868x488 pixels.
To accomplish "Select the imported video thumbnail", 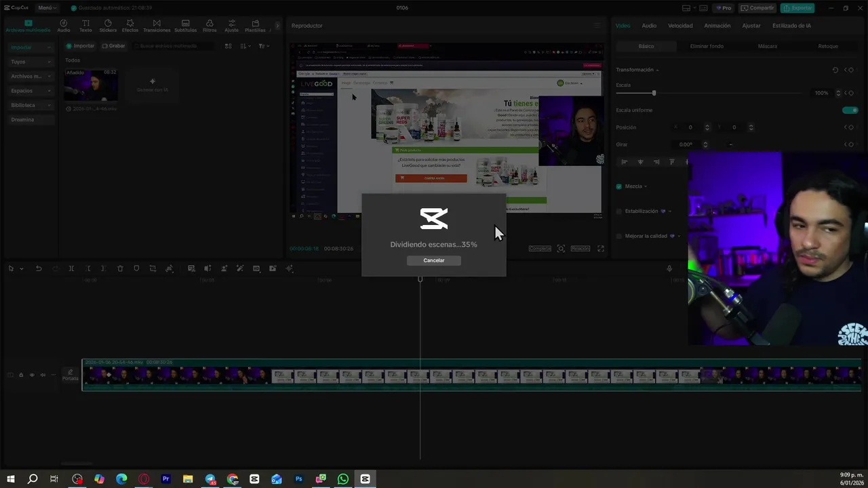I will point(91,85).
